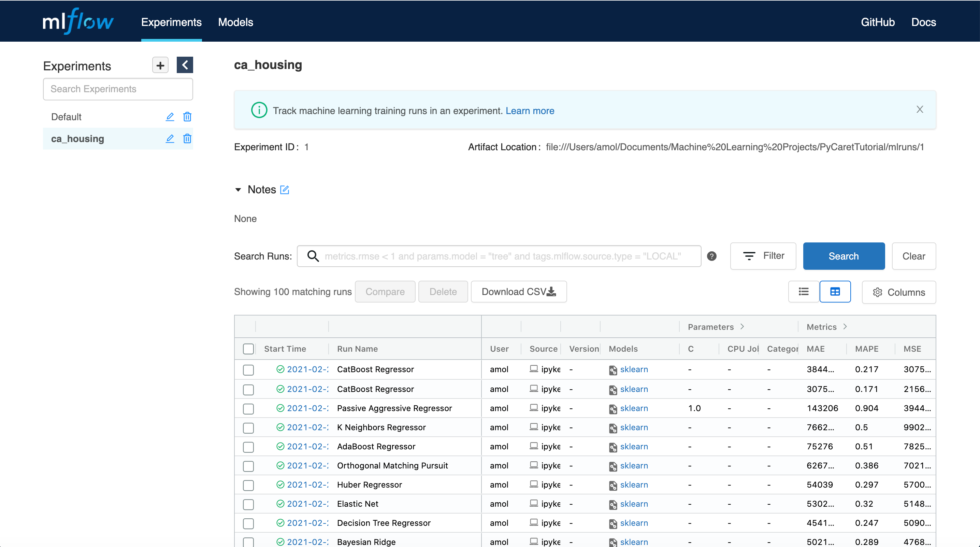Click sklearn model icon for Orthogonal Matching Pursuit
This screenshot has height=547, width=980.
pyautogui.click(x=613, y=466)
